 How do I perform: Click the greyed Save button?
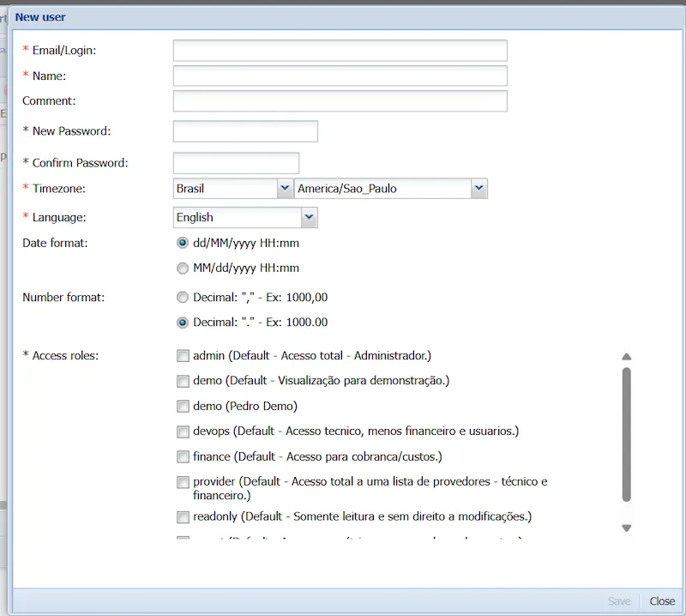(619, 601)
